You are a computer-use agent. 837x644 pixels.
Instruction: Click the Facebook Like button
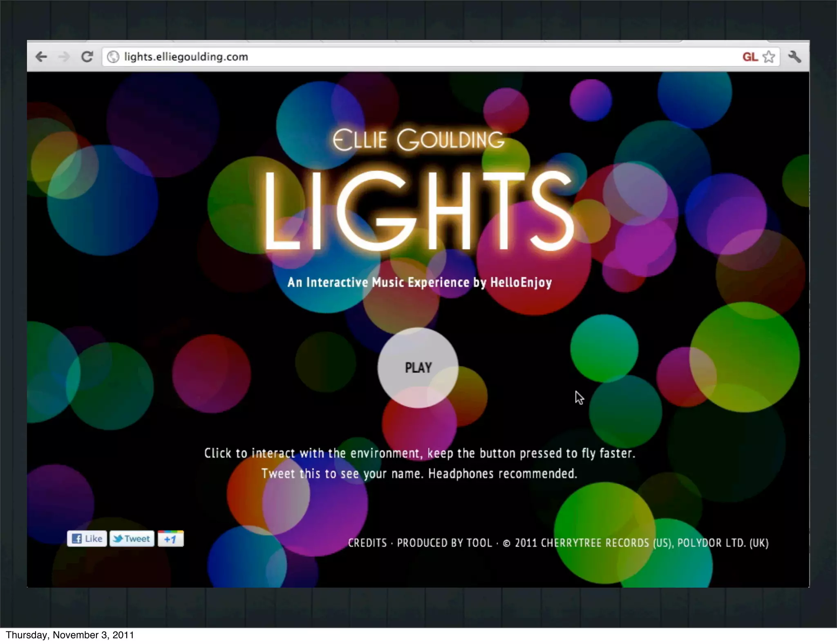[x=87, y=539]
